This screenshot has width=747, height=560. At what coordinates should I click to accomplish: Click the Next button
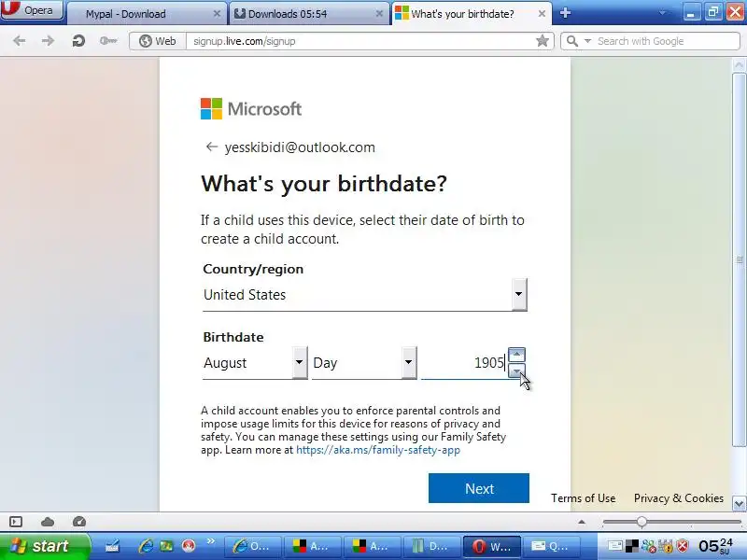pos(479,488)
